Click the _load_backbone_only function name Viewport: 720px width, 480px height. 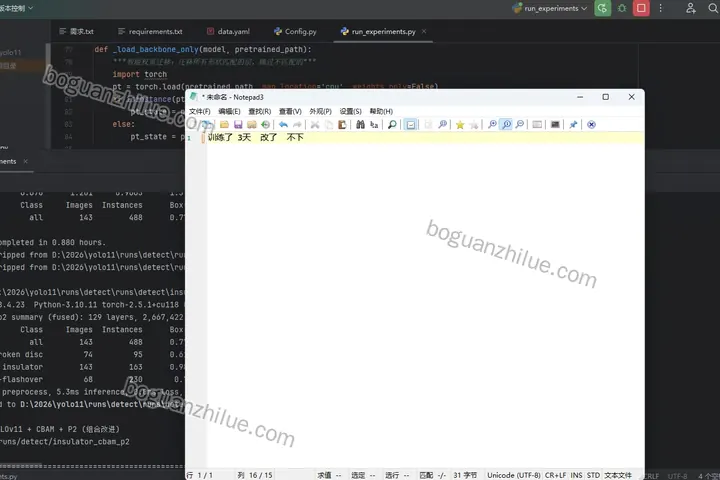[155, 49]
